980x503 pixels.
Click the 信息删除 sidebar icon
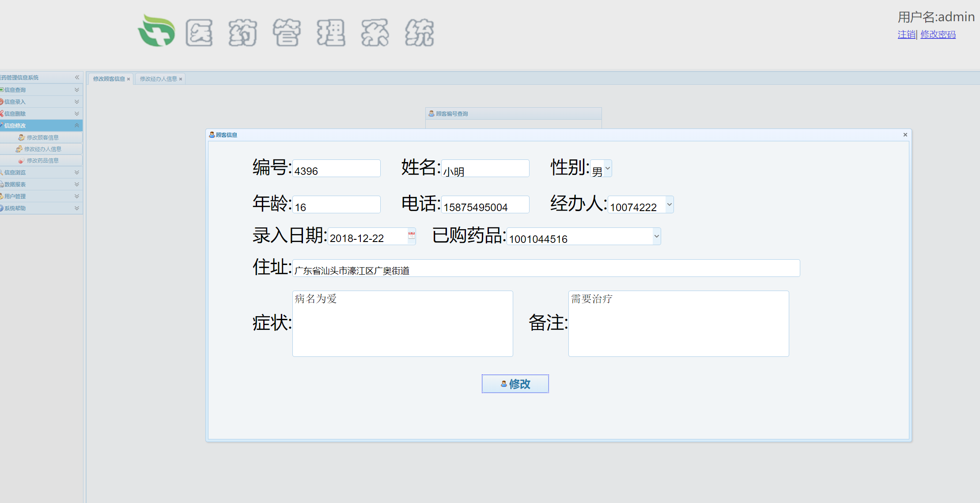coord(4,113)
